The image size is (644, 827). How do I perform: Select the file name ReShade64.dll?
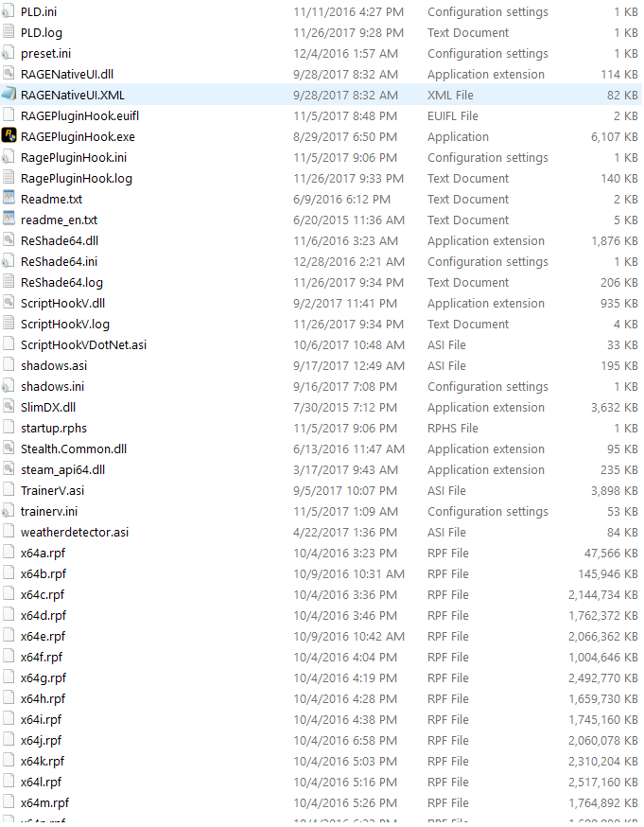60,240
